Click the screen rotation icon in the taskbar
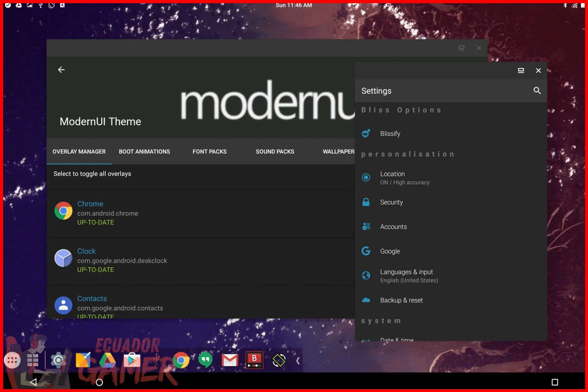The height and width of the screenshot is (392, 588). (x=279, y=360)
